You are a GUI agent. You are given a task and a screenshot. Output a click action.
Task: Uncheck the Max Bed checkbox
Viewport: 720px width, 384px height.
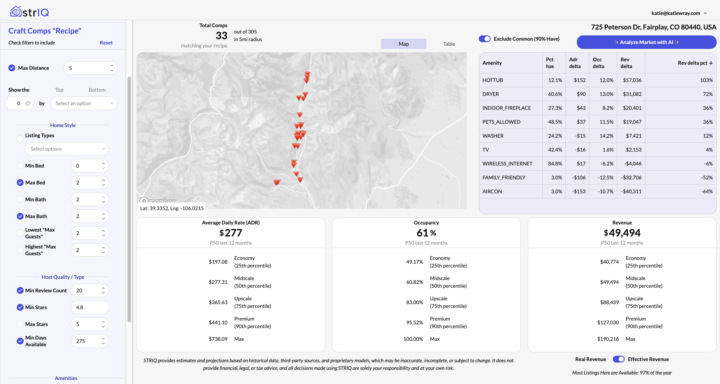(20, 182)
